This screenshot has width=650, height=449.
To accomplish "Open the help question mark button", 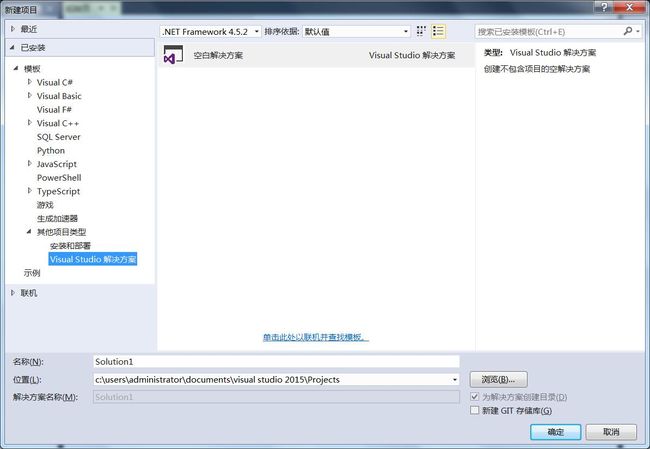I will click(x=604, y=7).
